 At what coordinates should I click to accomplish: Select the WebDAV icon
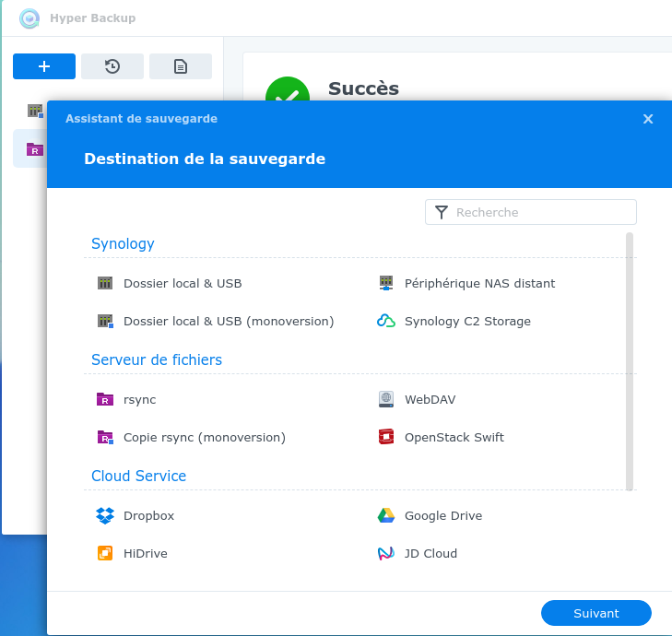(386, 399)
